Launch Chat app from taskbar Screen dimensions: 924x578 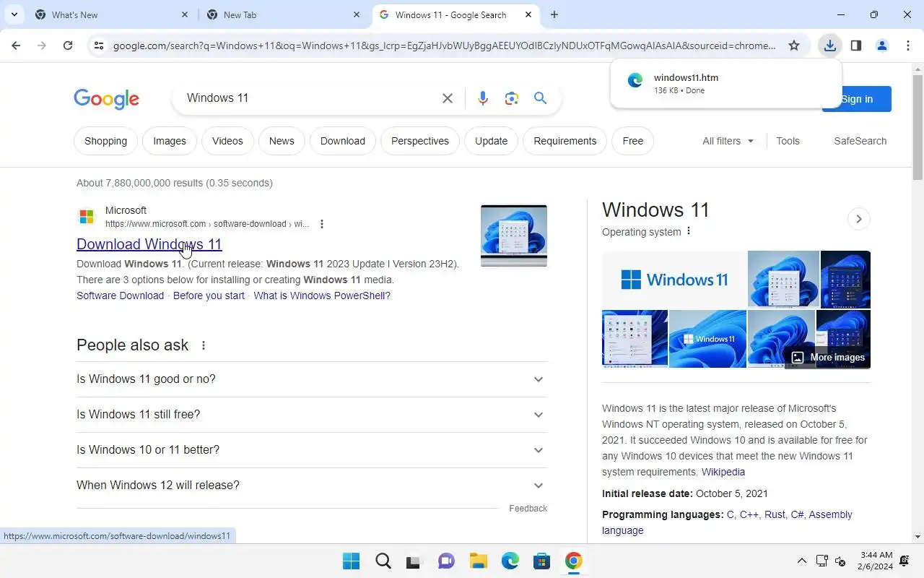(447, 561)
